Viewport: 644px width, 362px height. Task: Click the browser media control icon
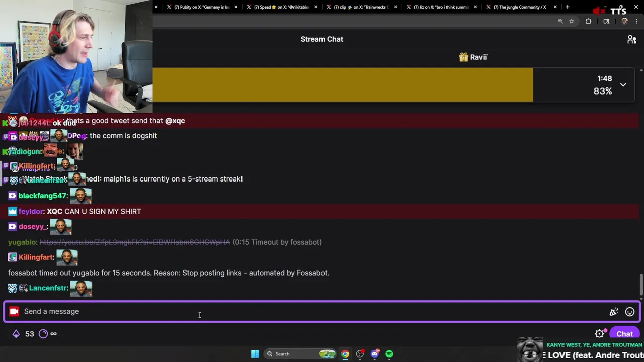[606, 21]
